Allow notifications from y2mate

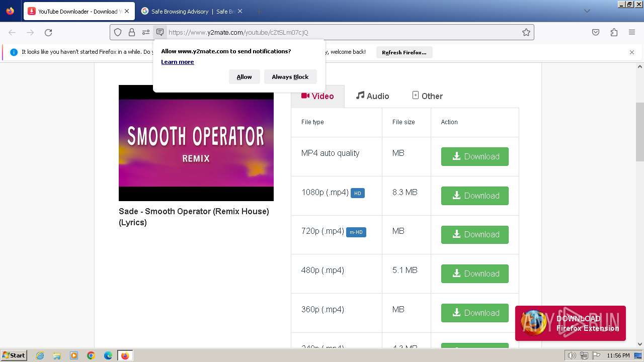coord(244,77)
